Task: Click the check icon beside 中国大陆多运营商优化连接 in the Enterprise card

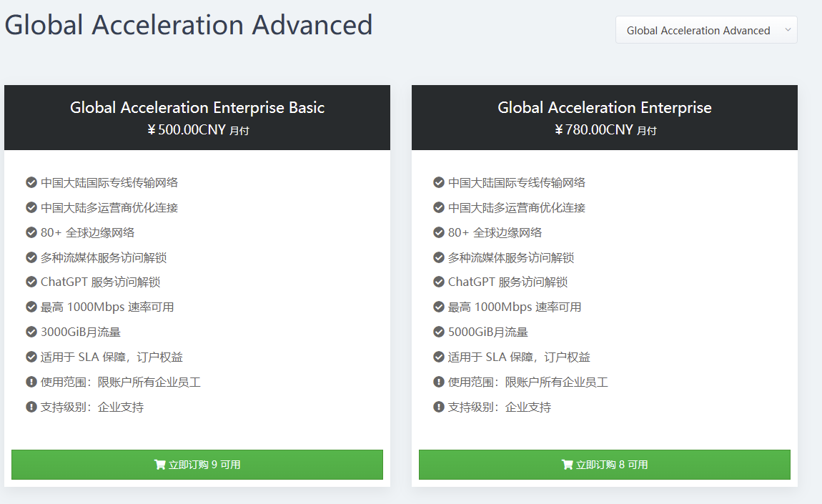Action: (x=439, y=208)
